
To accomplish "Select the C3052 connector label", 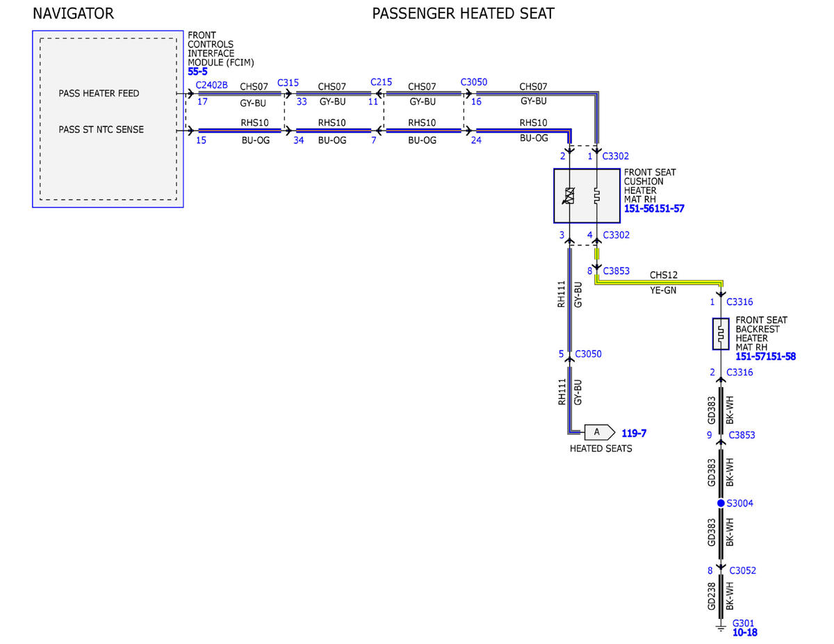I will coord(742,570).
